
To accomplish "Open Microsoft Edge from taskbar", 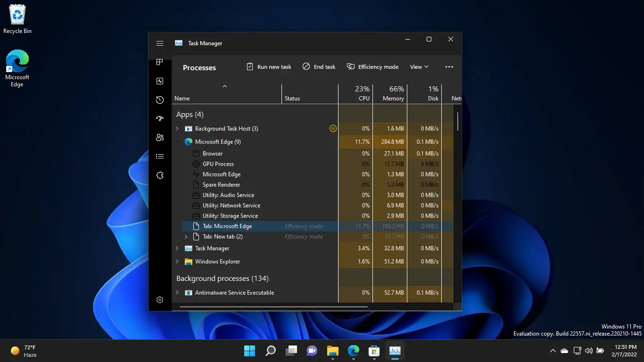I will pyautogui.click(x=354, y=351).
